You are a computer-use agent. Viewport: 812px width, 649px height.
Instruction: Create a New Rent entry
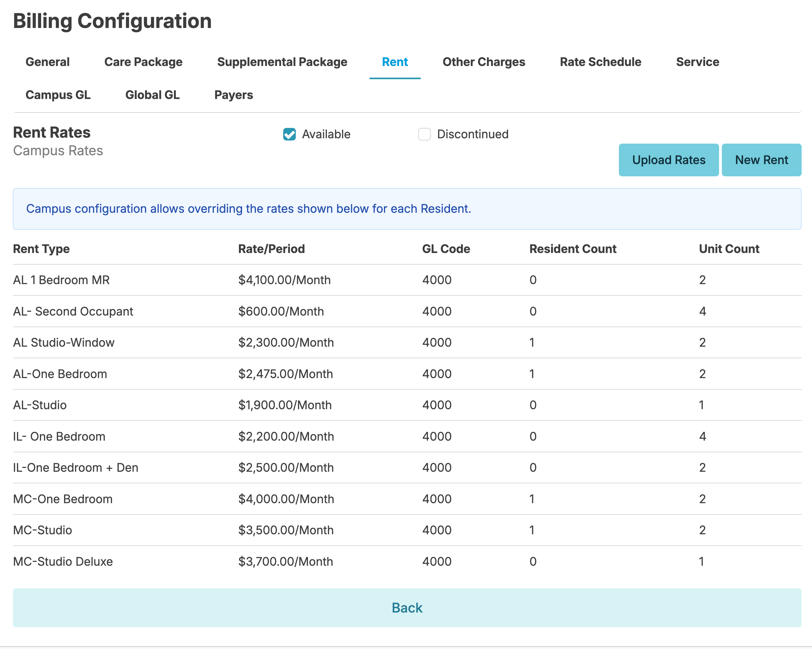pyautogui.click(x=761, y=160)
